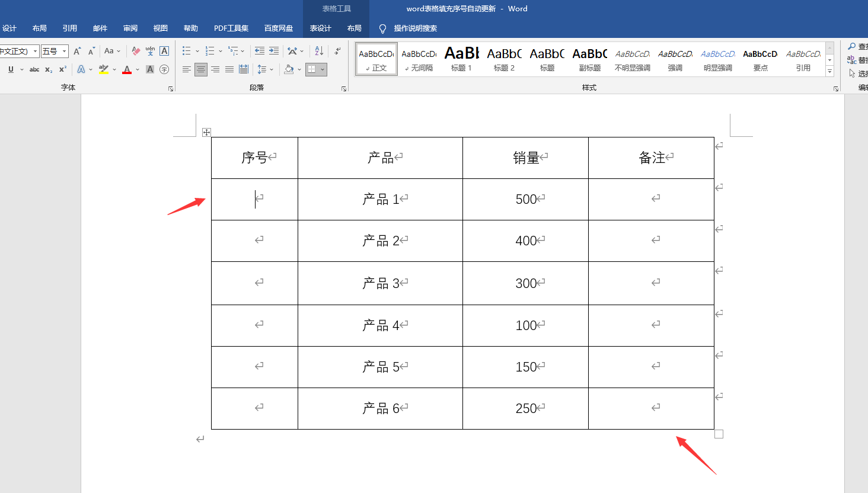The width and height of the screenshot is (868, 493).
Task: Toggle align left
Action: point(187,69)
